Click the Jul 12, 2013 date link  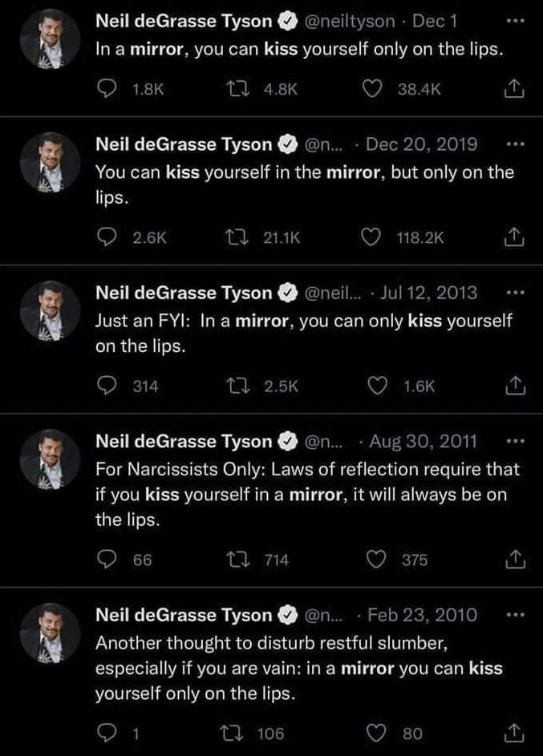click(429, 293)
